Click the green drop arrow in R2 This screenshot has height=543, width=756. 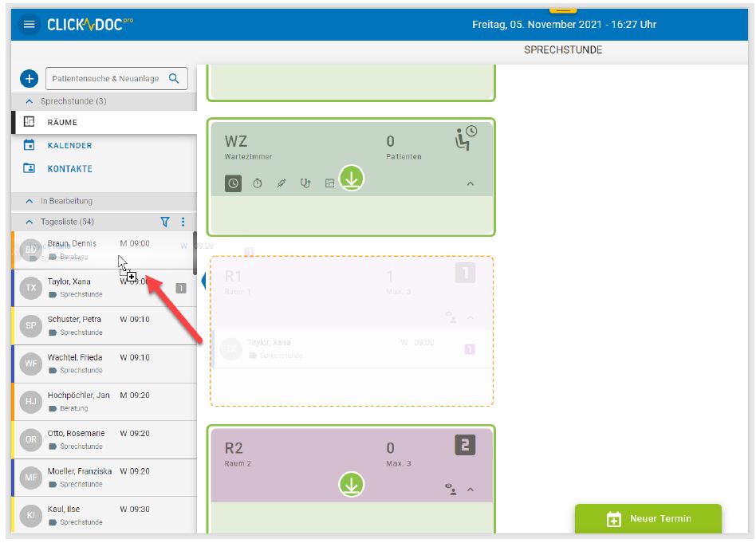[x=351, y=484]
